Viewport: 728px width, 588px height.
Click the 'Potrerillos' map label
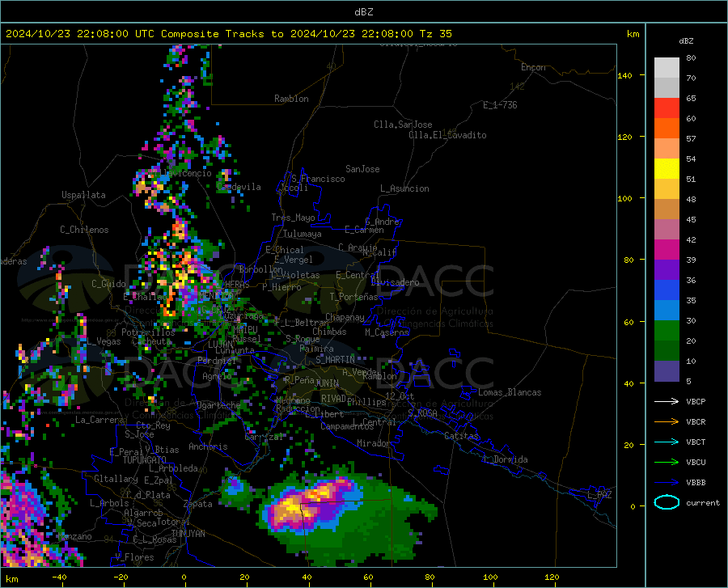pyautogui.click(x=148, y=332)
